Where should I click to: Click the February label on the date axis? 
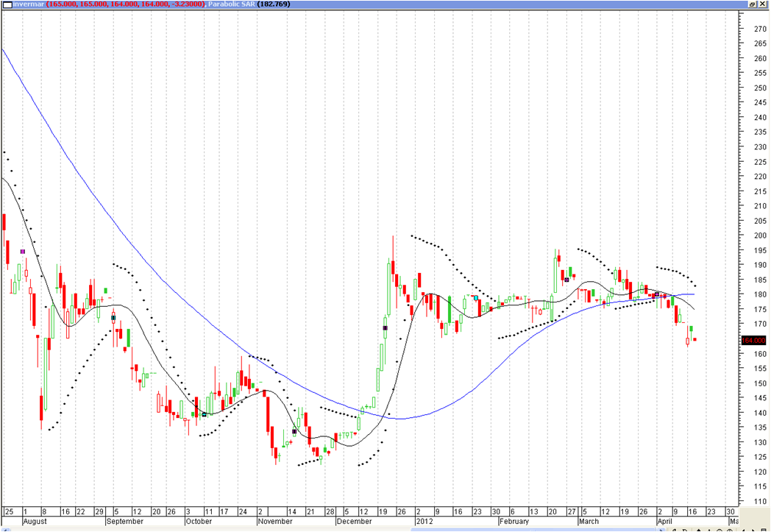(x=514, y=521)
